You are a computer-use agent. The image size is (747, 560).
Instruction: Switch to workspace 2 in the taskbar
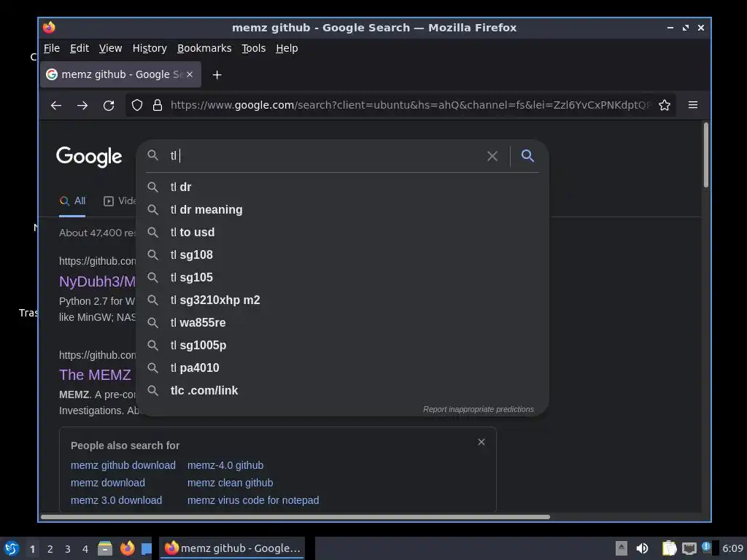pos(50,549)
